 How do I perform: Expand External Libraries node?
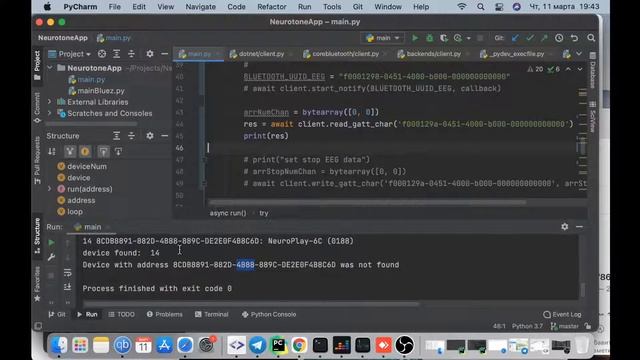pos(50,102)
